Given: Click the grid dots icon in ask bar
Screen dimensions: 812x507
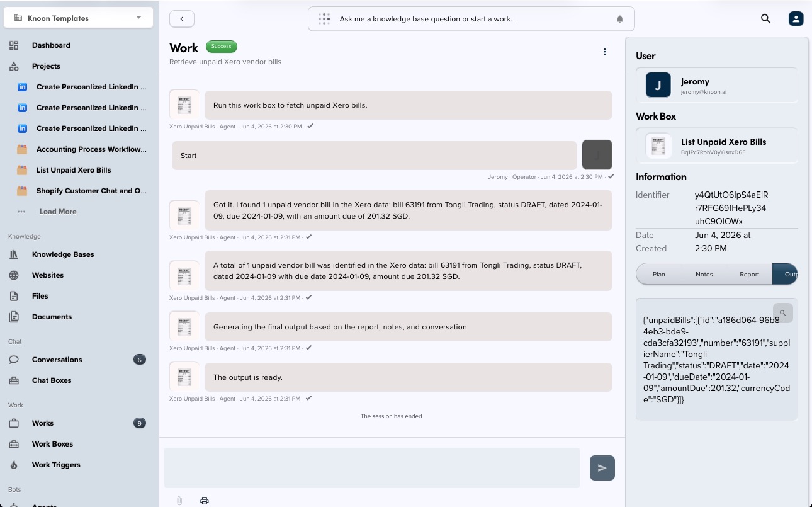Looking at the screenshot, I should pyautogui.click(x=324, y=19).
